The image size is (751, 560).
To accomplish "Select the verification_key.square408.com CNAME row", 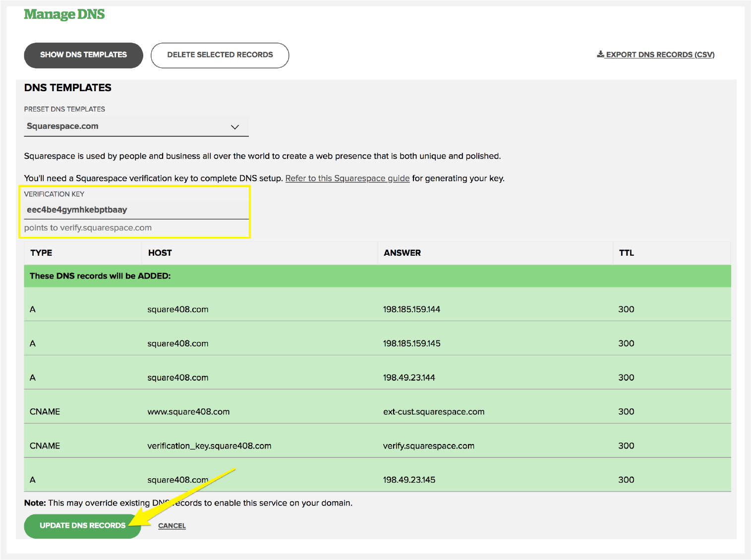I will [377, 446].
